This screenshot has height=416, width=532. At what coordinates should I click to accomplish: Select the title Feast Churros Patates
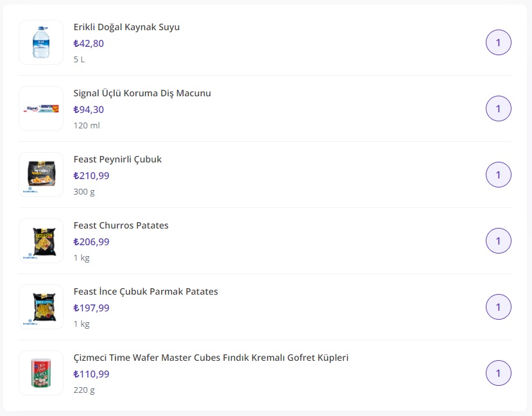tap(121, 225)
